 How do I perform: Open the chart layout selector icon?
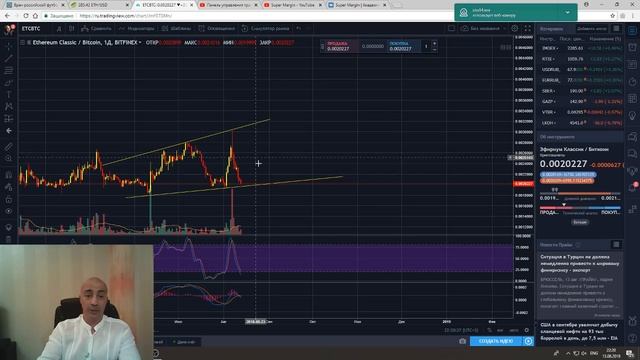pyautogui.click(x=451, y=29)
